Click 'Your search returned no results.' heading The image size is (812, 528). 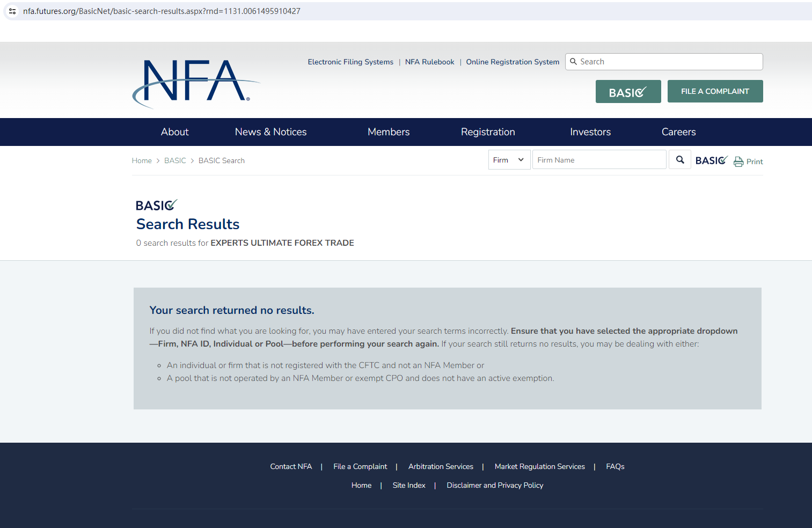[x=232, y=310]
